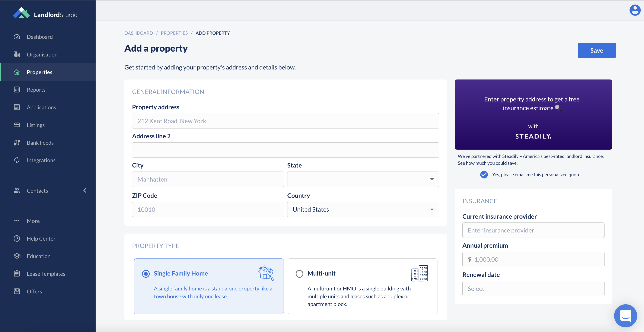The width and height of the screenshot is (644, 332).
Task: Click the LandlordStudio logo
Action: 45,13
